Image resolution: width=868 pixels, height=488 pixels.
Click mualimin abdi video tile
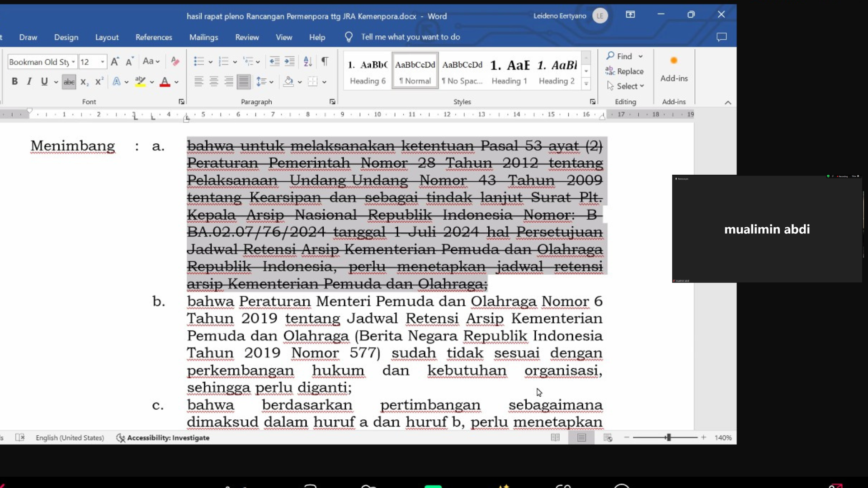click(x=767, y=229)
